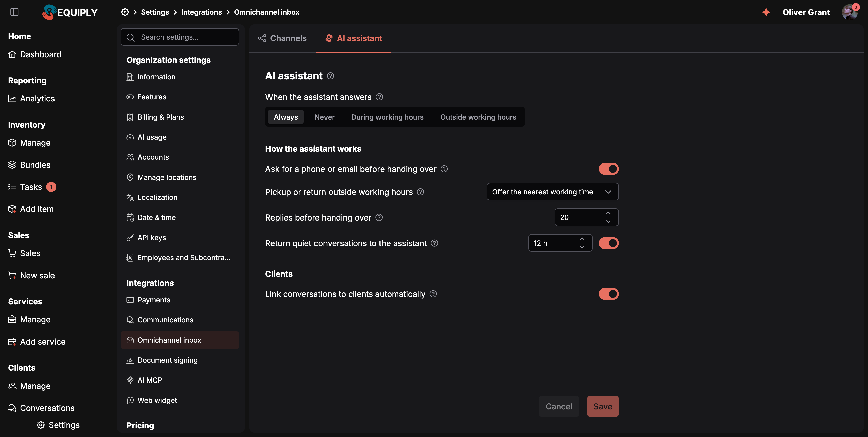Viewport: 868px width, 437px height.
Task: Collapse the sidebar with the panel icon
Action: click(x=14, y=12)
